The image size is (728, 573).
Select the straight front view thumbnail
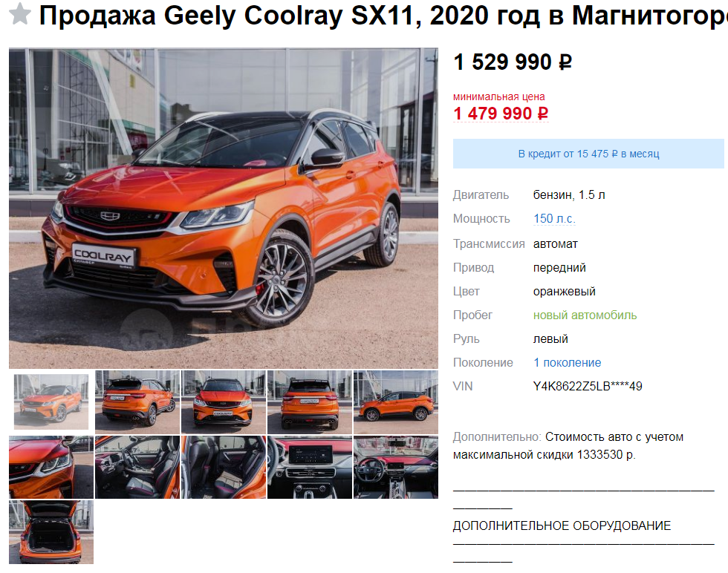[x=224, y=402]
